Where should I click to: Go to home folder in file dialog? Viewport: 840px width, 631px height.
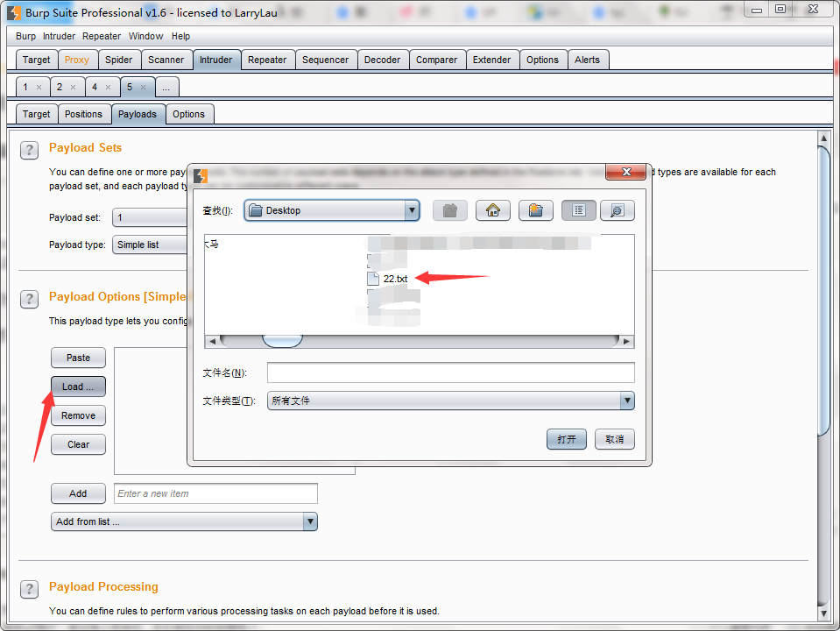point(493,210)
